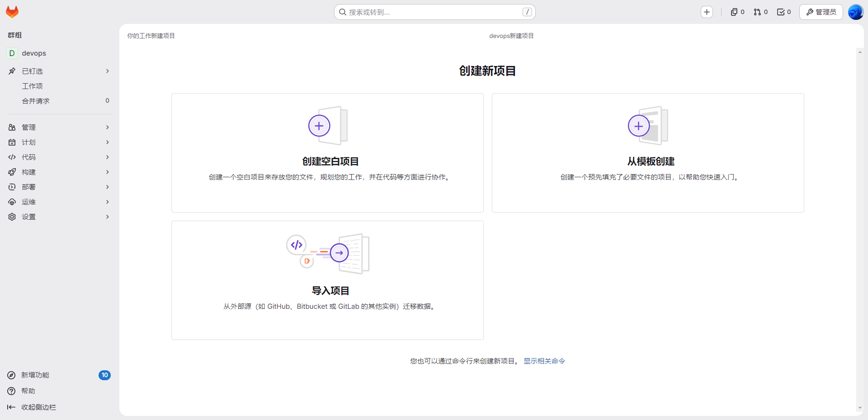Expand the 代码 menu chevron
The height and width of the screenshot is (420, 868).
tap(108, 157)
